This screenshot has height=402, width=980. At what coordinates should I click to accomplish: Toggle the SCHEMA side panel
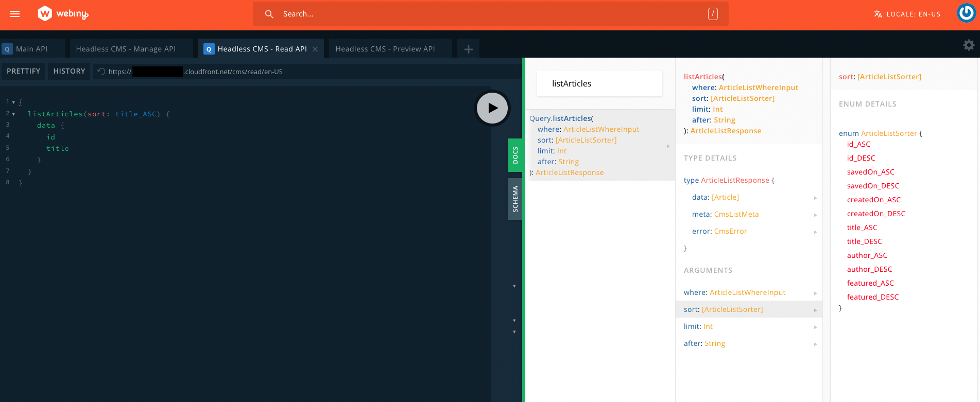515,199
